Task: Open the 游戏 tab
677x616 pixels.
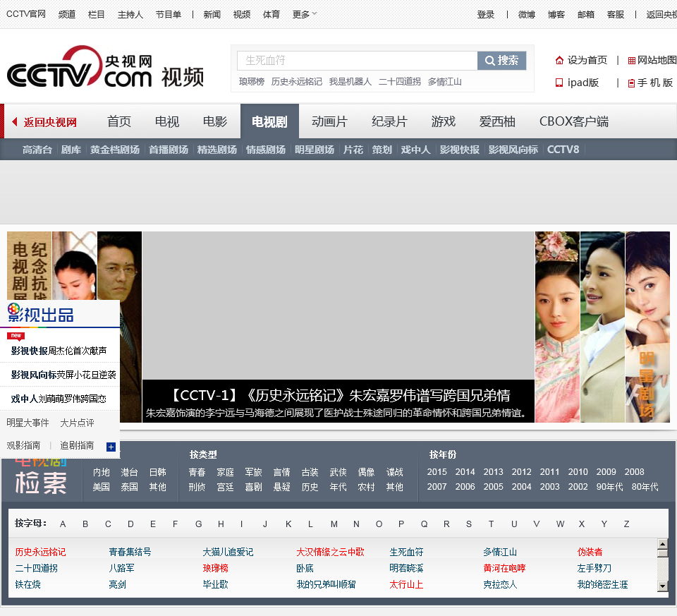Action: click(x=444, y=121)
